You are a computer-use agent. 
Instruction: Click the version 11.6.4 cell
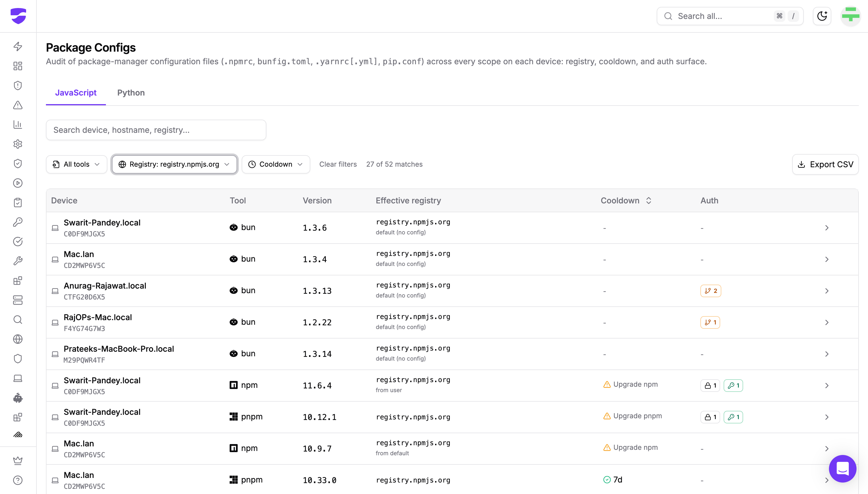pyautogui.click(x=317, y=386)
